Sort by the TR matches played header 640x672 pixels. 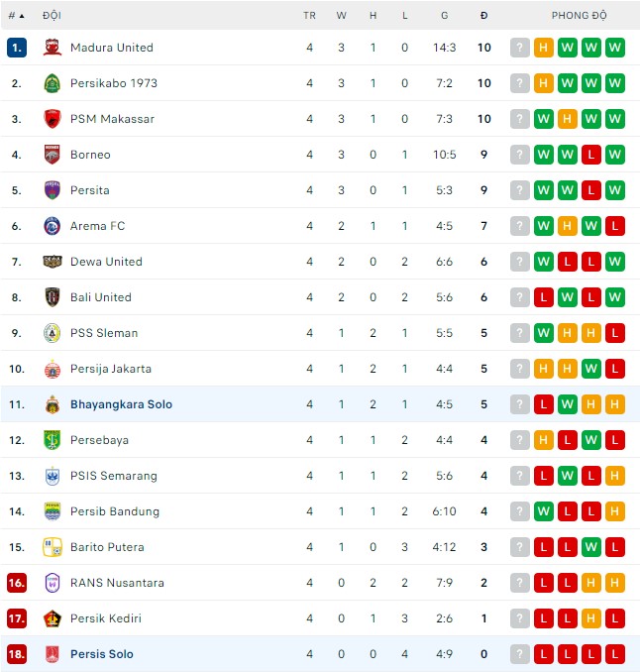coord(309,16)
